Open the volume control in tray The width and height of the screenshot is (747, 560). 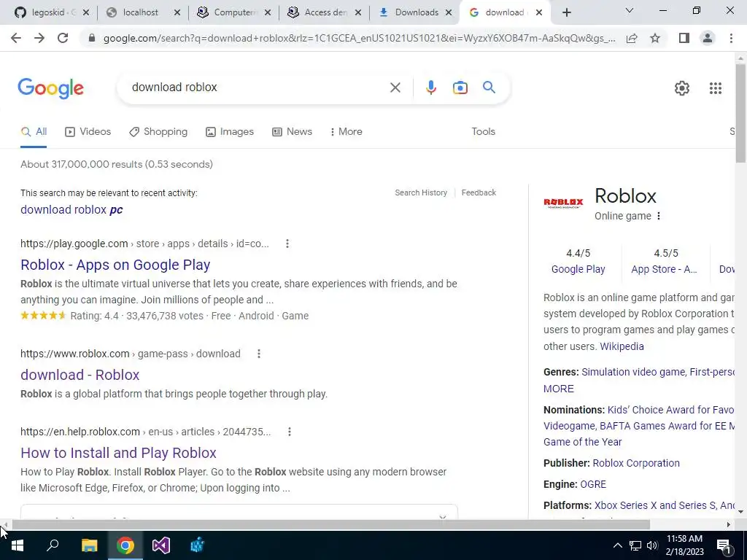pyautogui.click(x=652, y=545)
